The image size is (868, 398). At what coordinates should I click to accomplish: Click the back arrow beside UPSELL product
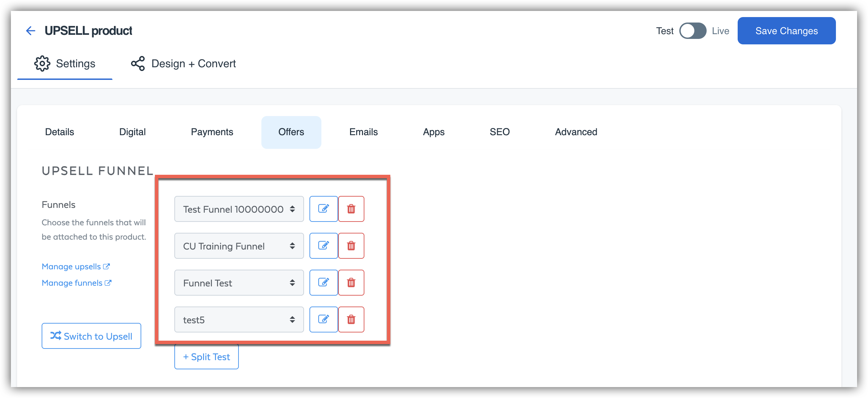click(31, 31)
